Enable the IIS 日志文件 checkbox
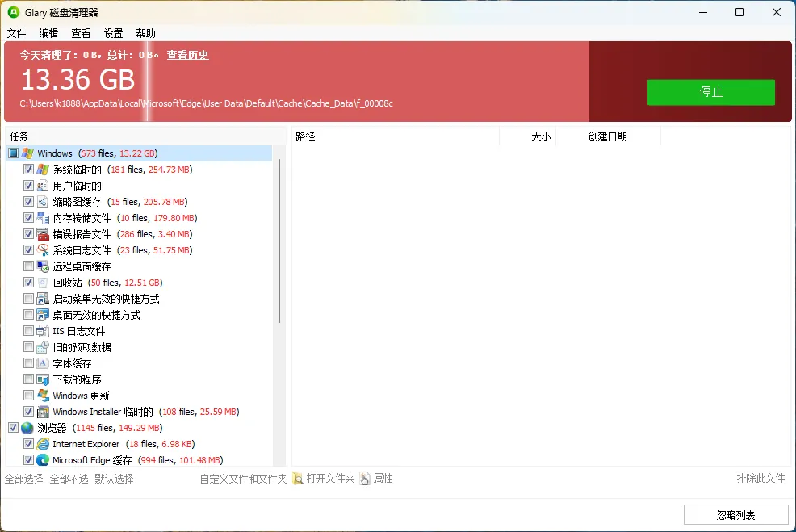Image resolution: width=796 pixels, height=532 pixels. (28, 331)
